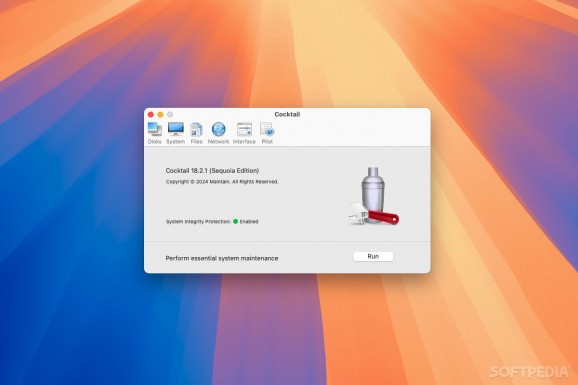Viewport: 578px width, 385px height.
Task: Open the Disks toolbar section
Action: (154, 133)
